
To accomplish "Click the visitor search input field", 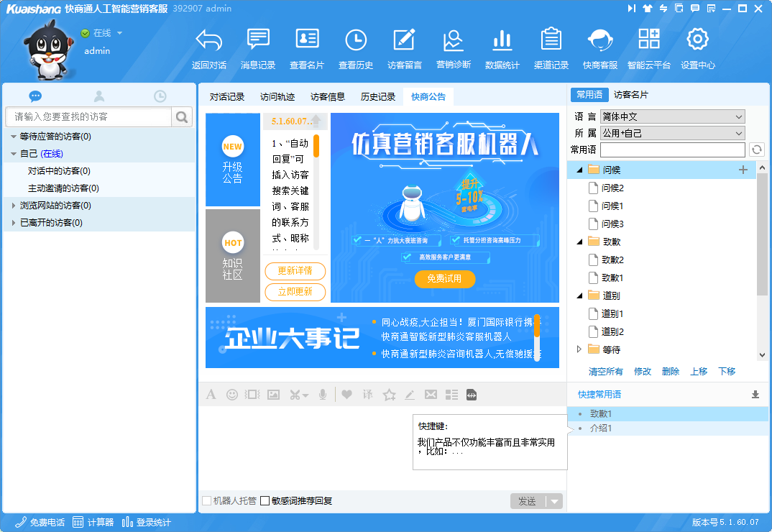I will pos(88,116).
